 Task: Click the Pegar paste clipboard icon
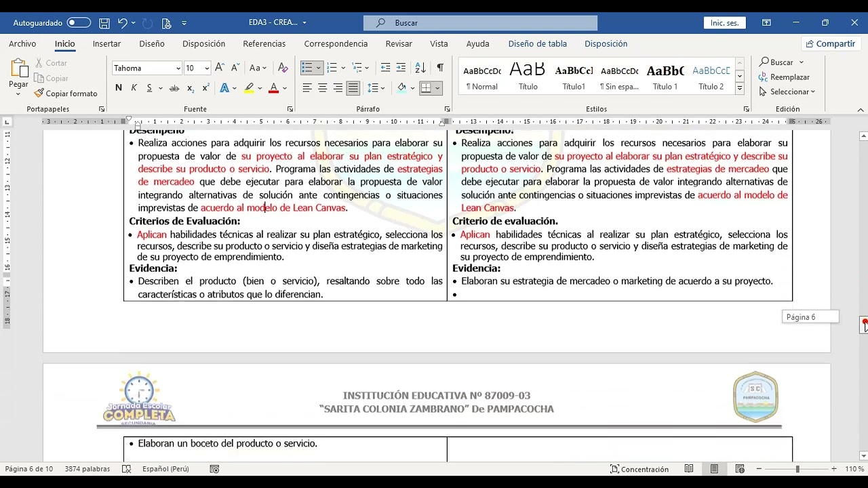pos(18,68)
